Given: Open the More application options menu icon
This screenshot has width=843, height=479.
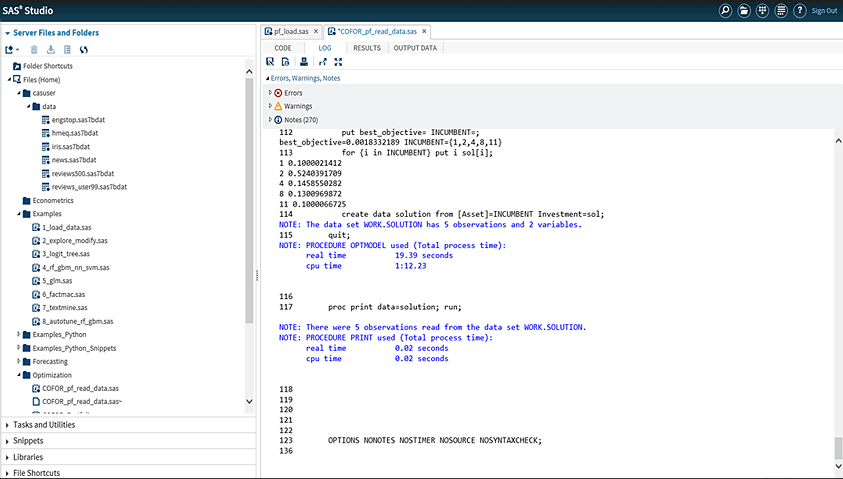Looking at the screenshot, I should [x=781, y=10].
